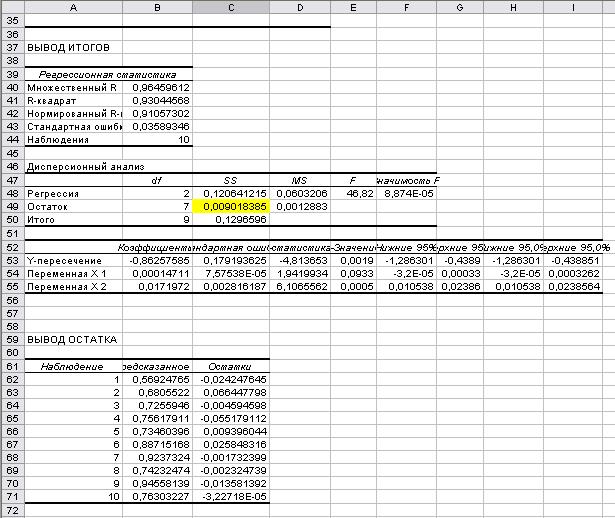Viewport: 615px width, 518px height.
Task: Click the 'Остаток' row label
Action: pos(73,207)
